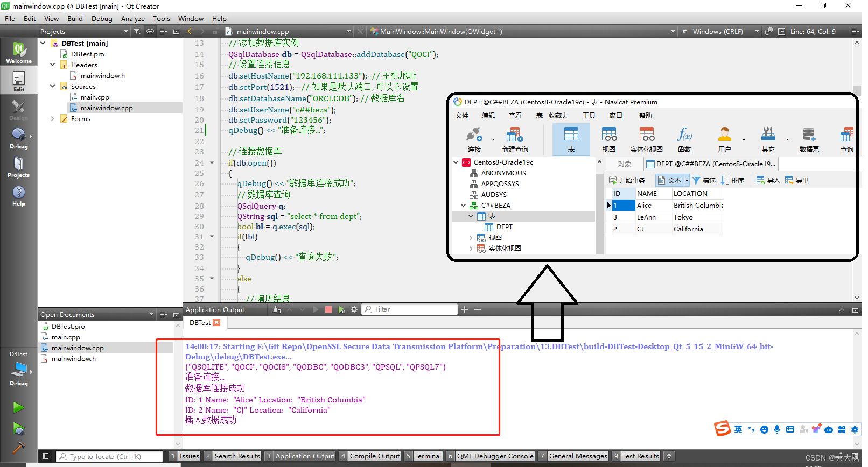
Task: Open Compile Output pane
Action: click(370, 456)
